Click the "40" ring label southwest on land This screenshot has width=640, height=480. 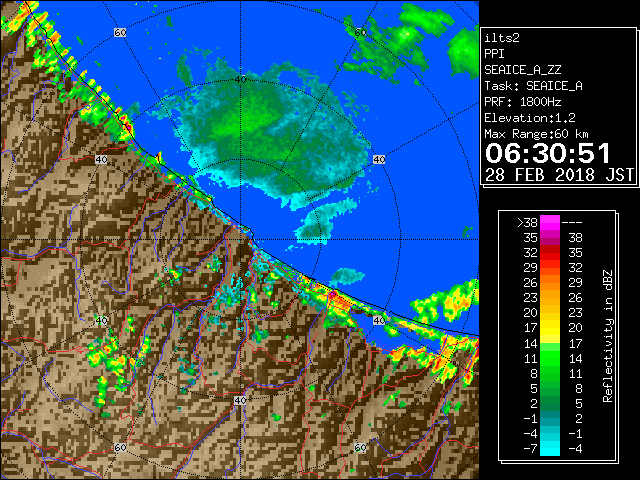coord(101,320)
